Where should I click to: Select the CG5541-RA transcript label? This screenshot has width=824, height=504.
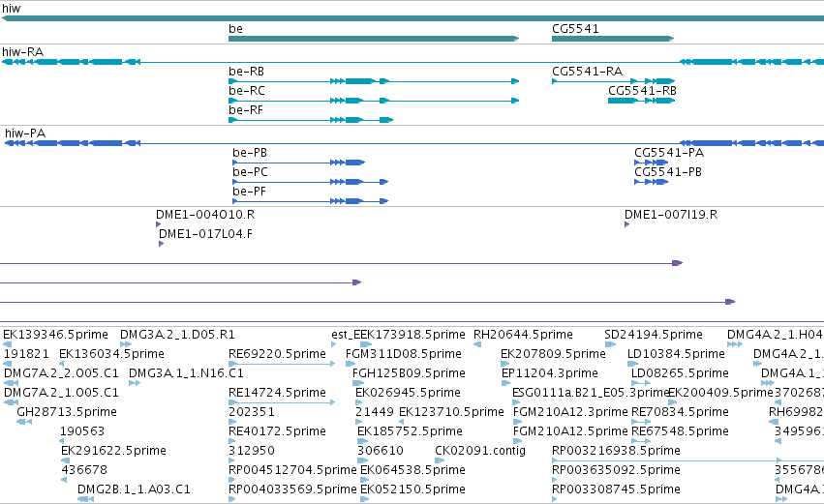587,72
